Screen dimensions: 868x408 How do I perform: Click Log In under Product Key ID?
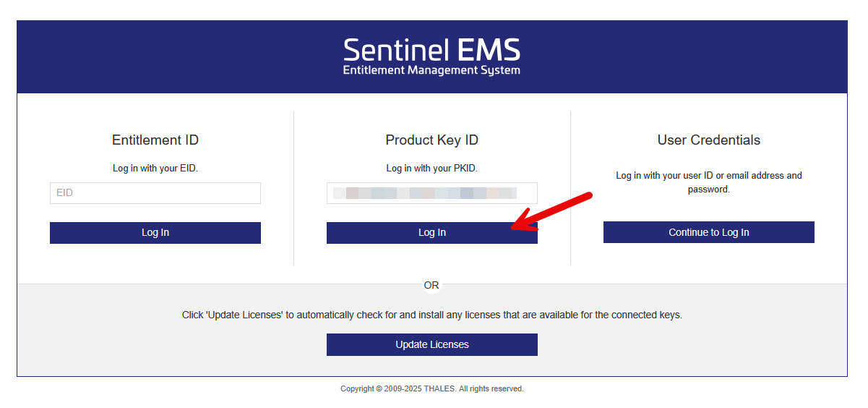coord(432,233)
